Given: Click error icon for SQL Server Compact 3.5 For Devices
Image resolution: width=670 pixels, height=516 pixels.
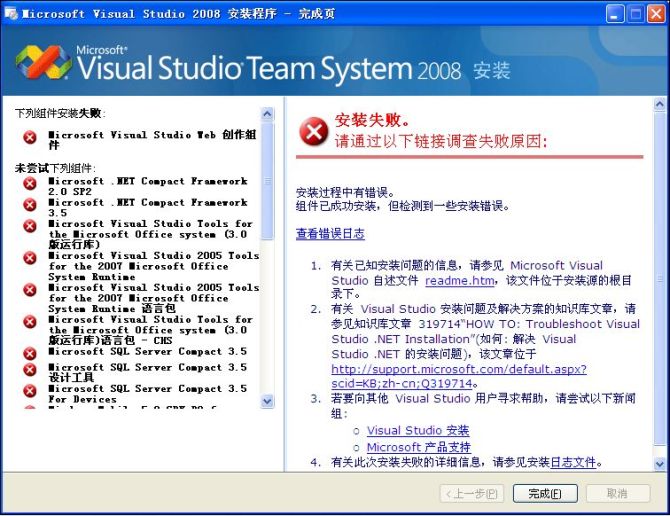Looking at the screenshot, I should pos(30,391).
